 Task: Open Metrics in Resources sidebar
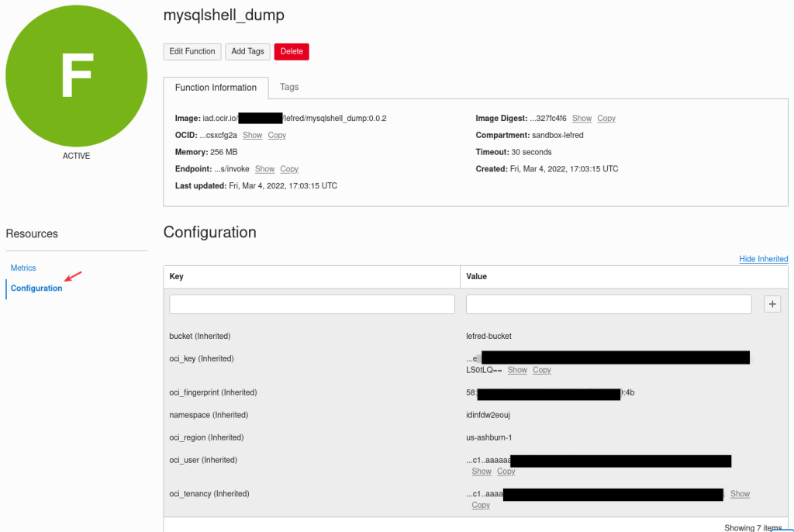pyautogui.click(x=23, y=268)
